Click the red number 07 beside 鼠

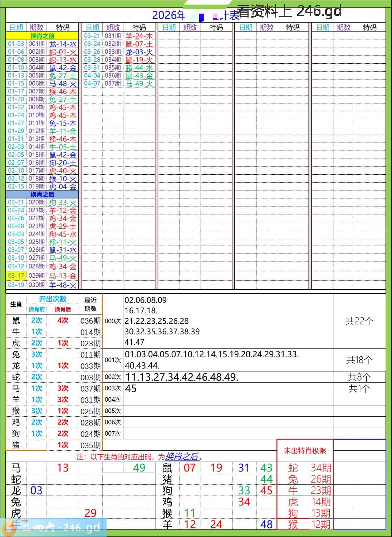190,468
